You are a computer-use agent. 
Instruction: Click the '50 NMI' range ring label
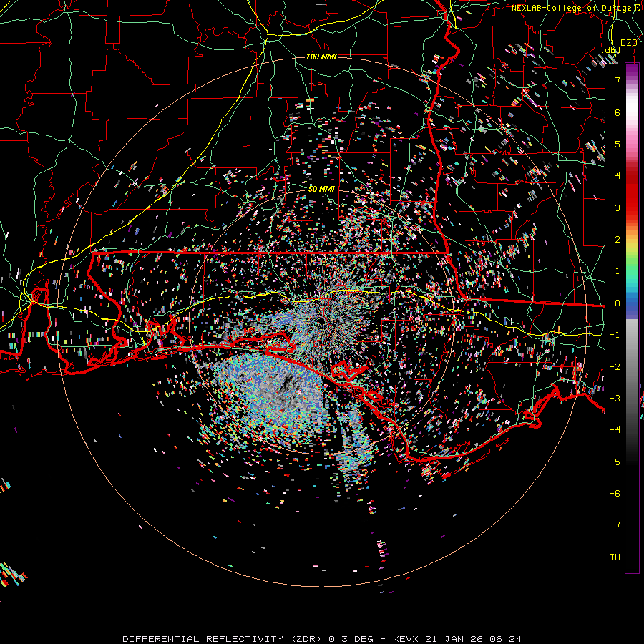click(x=321, y=189)
